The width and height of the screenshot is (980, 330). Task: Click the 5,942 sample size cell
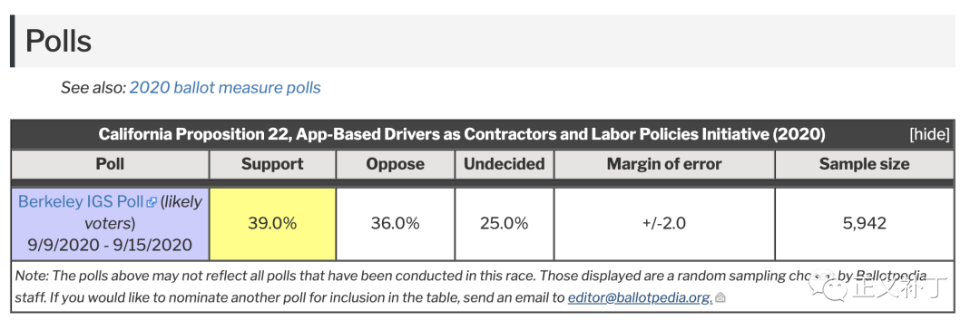click(x=865, y=224)
